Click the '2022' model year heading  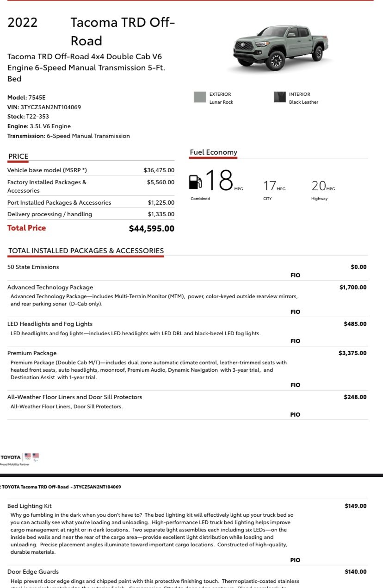point(22,23)
